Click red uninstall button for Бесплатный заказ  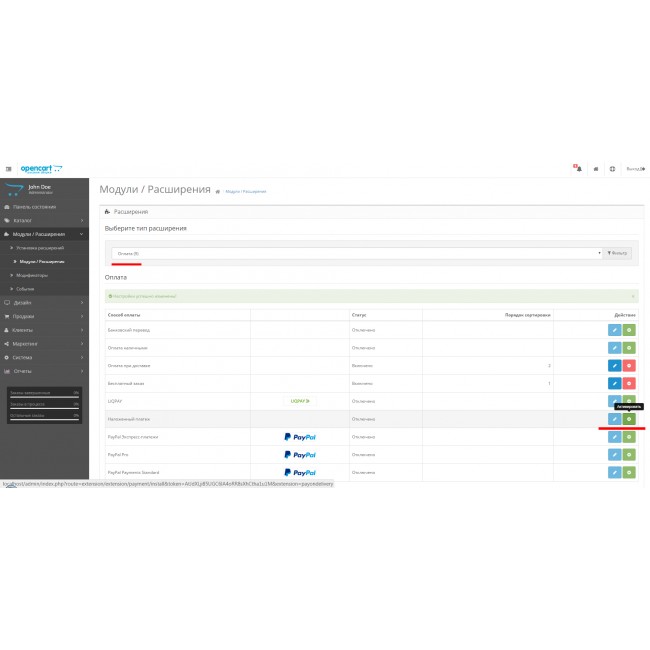[x=629, y=383]
